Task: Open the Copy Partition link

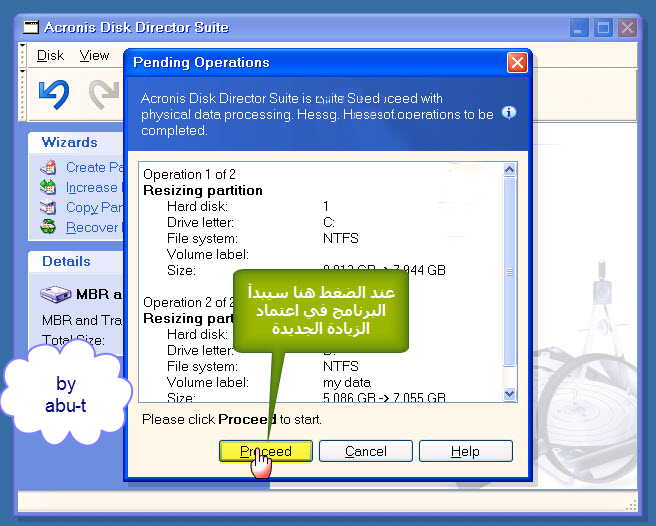Action: 95,208
